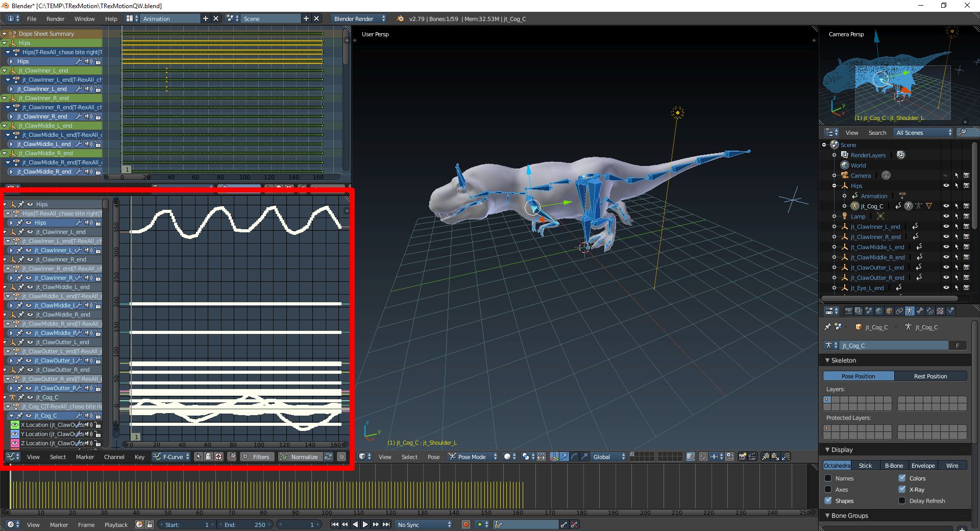Viewport: 980px width, 531px height.
Task: Open the Bone properties tab icon
Action: click(x=920, y=311)
